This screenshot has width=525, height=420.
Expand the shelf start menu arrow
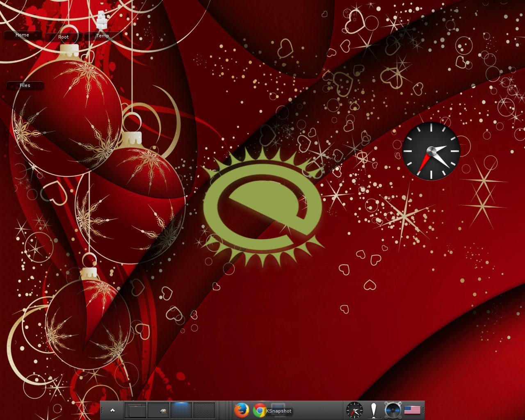112,410
